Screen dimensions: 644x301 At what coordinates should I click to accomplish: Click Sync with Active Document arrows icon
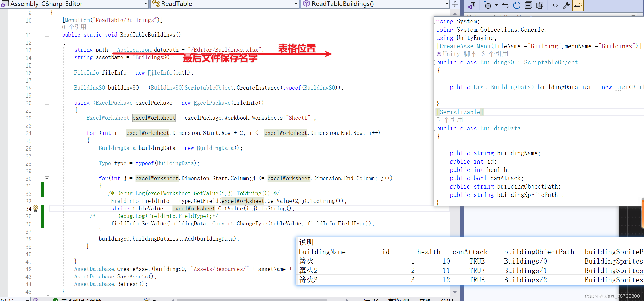point(505,5)
